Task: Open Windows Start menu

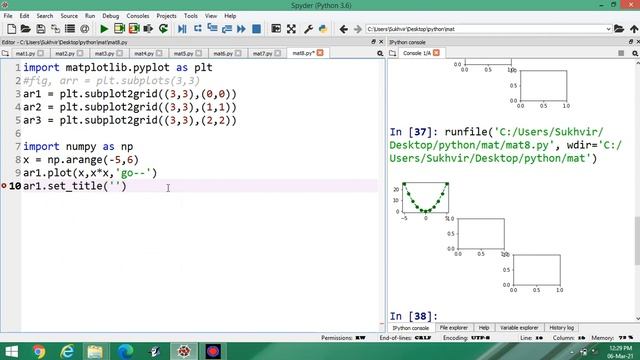Action: (11, 351)
